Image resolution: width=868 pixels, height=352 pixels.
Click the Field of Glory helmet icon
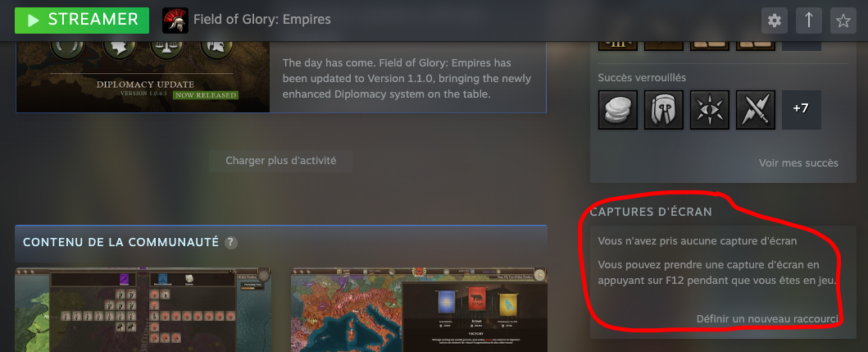(x=175, y=21)
